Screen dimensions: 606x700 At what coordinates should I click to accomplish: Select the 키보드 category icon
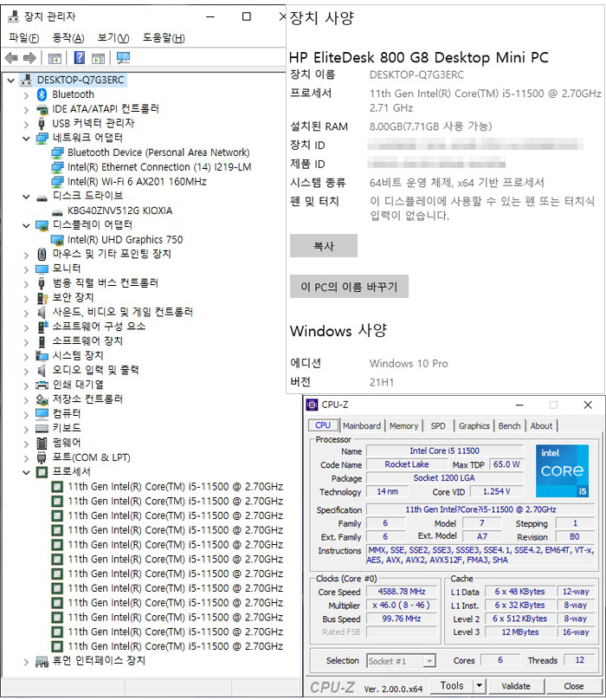[42, 429]
